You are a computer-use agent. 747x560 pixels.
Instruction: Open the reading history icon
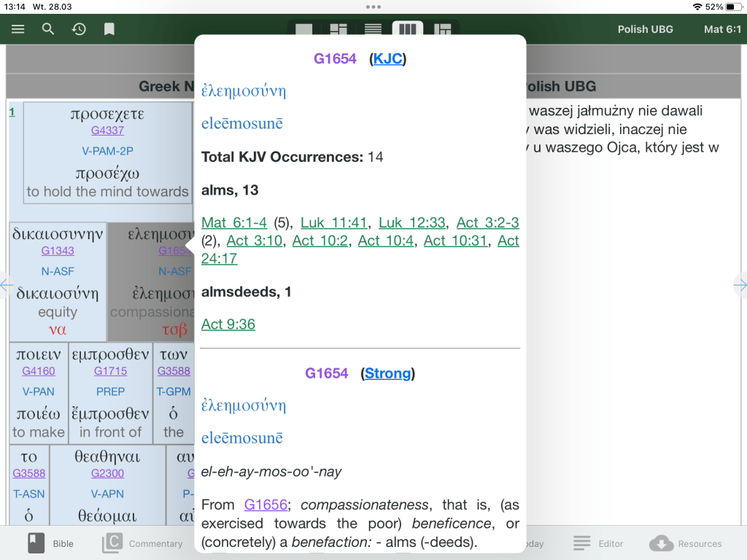(x=79, y=29)
